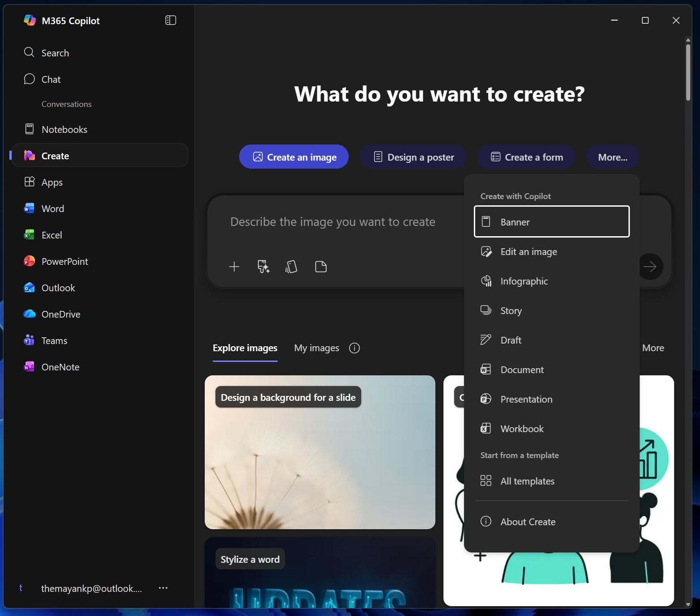700x616 pixels.
Task: Click the info icon next to My images
Action: (354, 348)
